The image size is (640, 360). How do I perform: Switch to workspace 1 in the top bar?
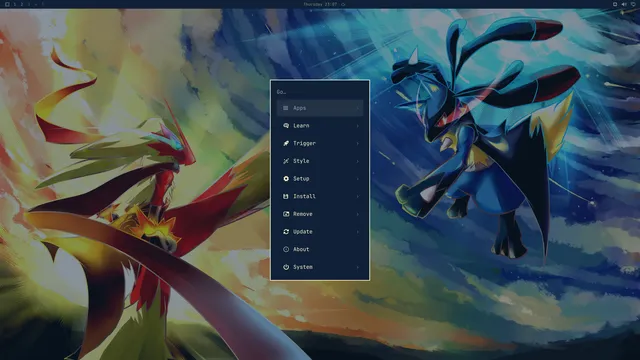tap(15, 4)
